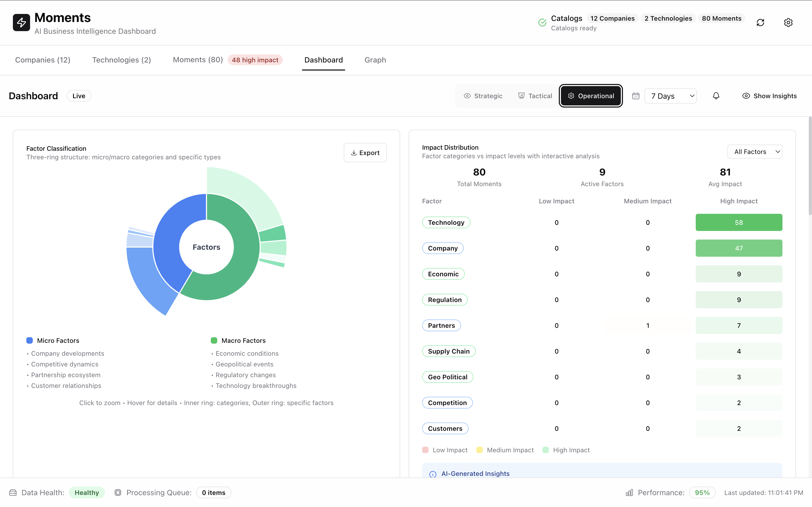The height and width of the screenshot is (507, 812).
Task: Open settings via the gear icon
Action: click(788, 22)
